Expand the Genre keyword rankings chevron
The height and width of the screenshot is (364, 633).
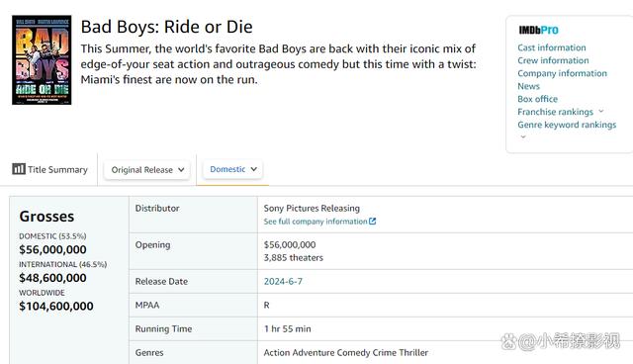point(523,136)
